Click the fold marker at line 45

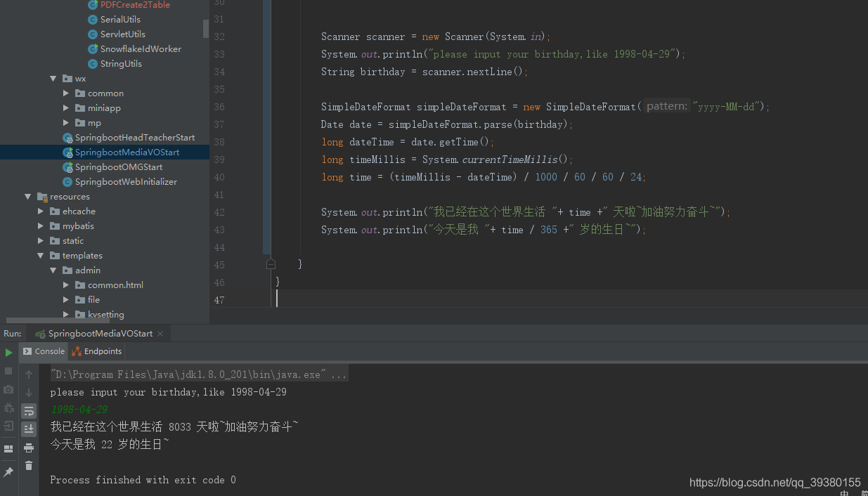click(x=271, y=264)
